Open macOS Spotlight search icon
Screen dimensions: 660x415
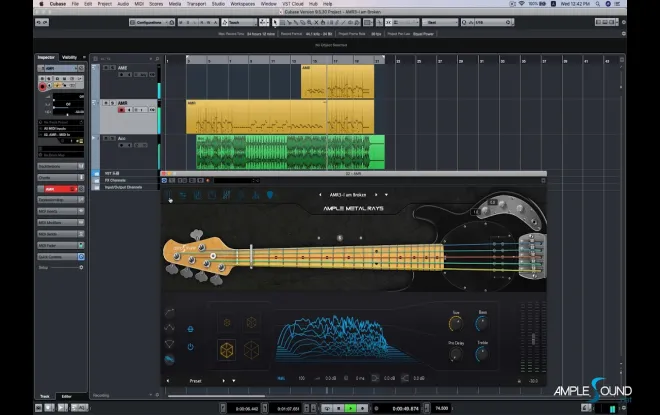pyautogui.click(x=598, y=4)
